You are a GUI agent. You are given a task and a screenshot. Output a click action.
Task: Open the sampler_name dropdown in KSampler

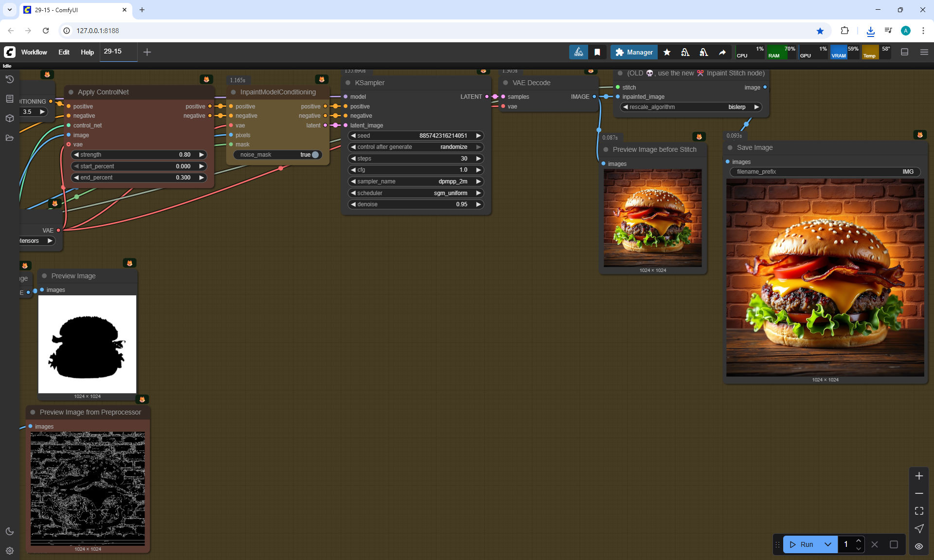416,181
